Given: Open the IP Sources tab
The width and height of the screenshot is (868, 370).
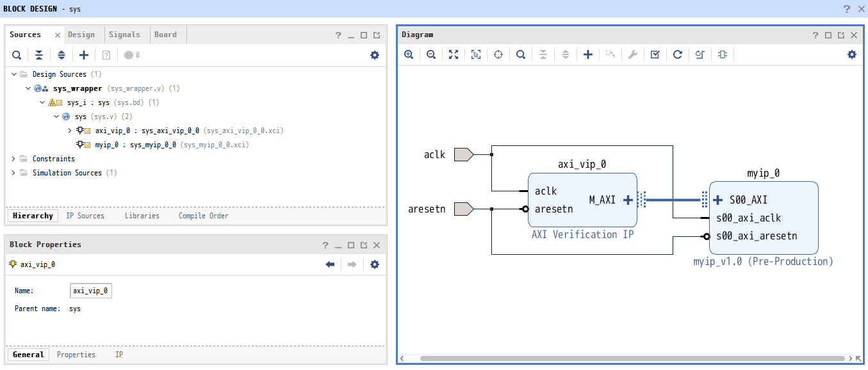Looking at the screenshot, I should [85, 216].
